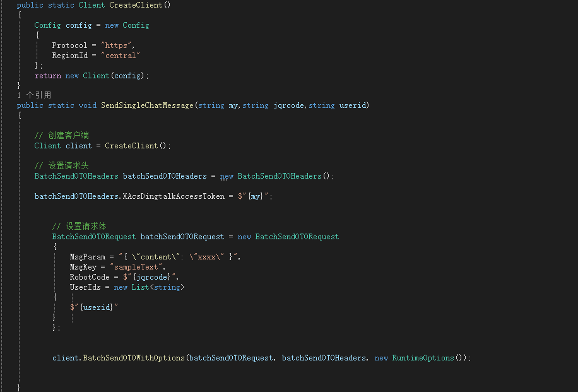
Task: Click the XAcsDingtalkAccessToken property
Action: (174, 196)
